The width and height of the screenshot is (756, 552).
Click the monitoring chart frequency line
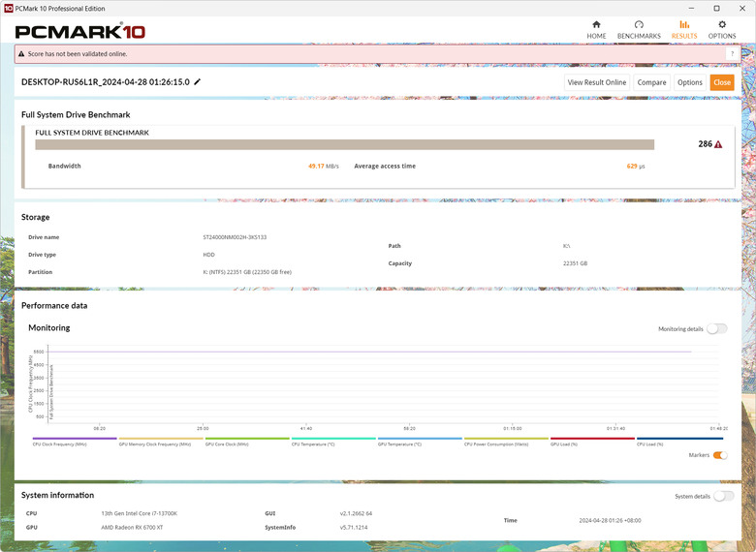[369, 352]
